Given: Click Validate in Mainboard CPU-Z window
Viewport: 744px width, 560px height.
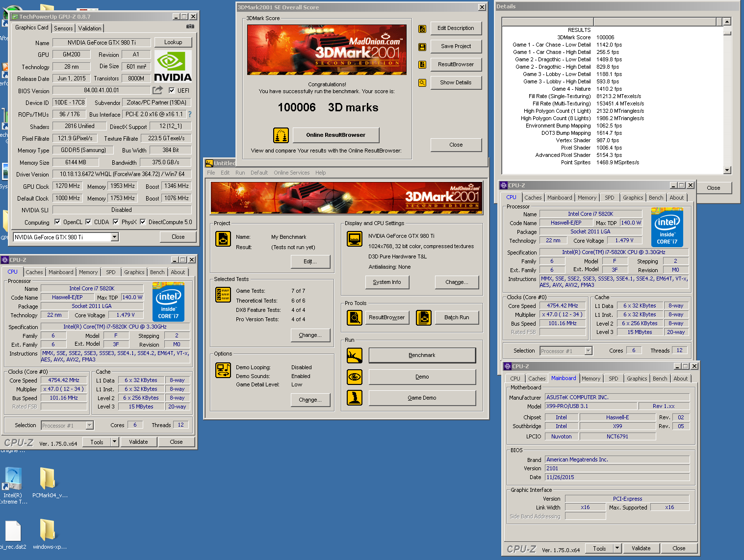Looking at the screenshot, I should (641, 548).
